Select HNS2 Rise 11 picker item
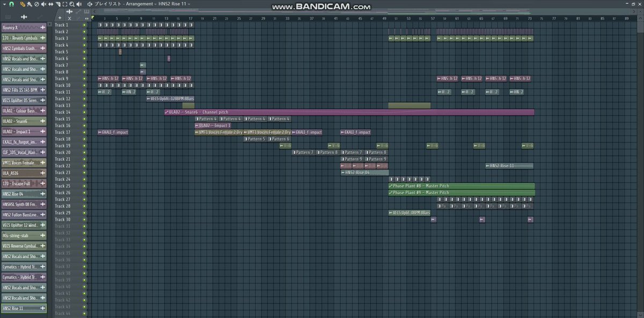 (24, 308)
